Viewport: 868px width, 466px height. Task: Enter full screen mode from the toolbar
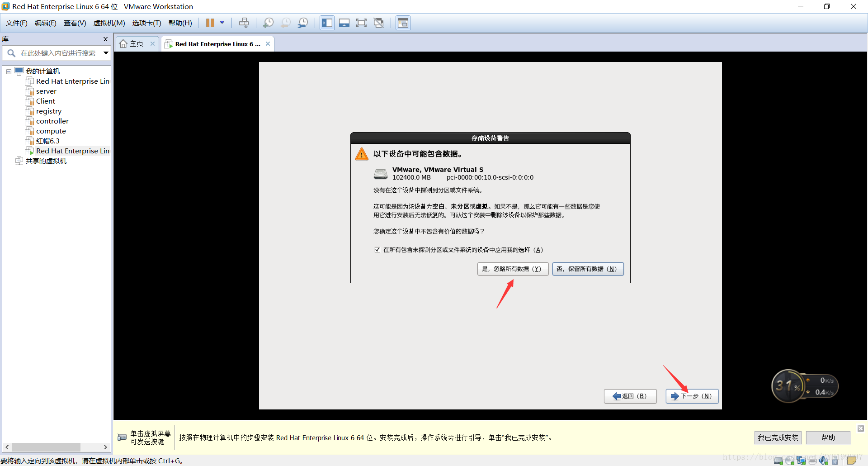tap(362, 23)
